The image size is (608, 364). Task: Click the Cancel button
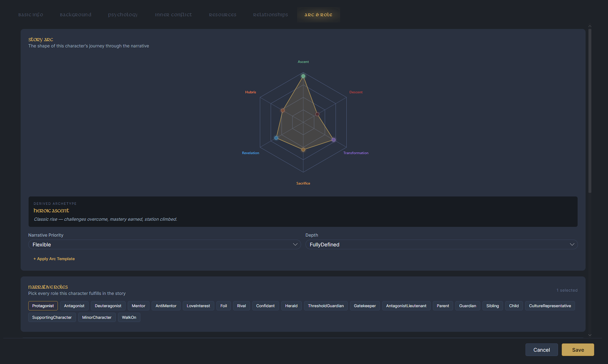(x=542, y=350)
